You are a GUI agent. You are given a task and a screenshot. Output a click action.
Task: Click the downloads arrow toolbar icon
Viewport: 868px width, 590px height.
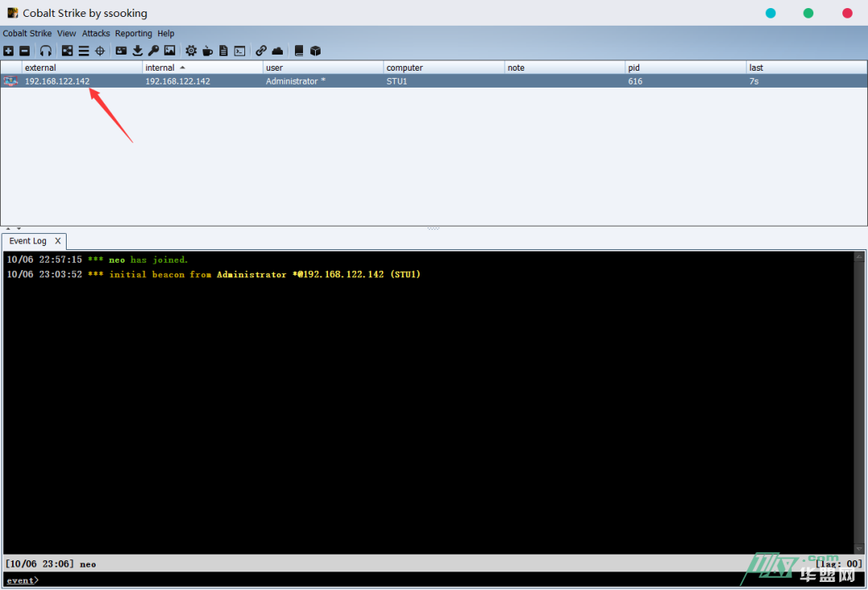pos(137,51)
